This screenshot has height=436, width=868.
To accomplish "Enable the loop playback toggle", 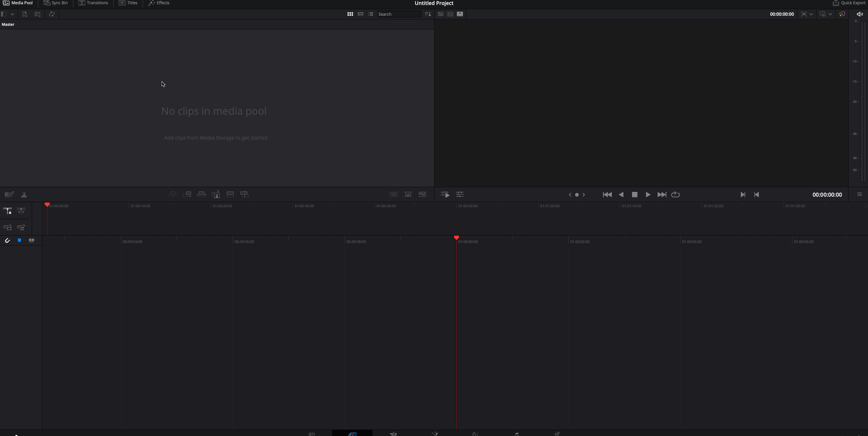I will tap(676, 195).
